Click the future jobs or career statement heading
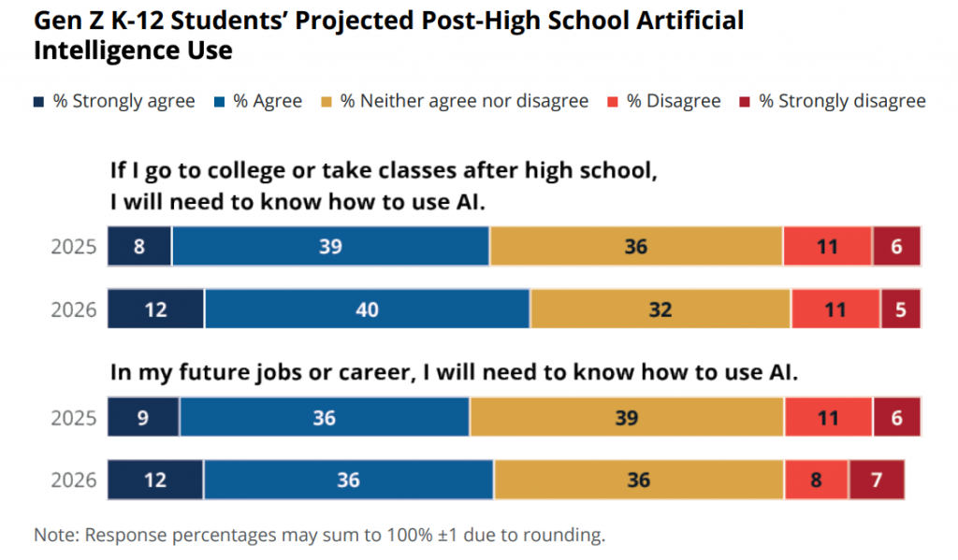 click(453, 374)
